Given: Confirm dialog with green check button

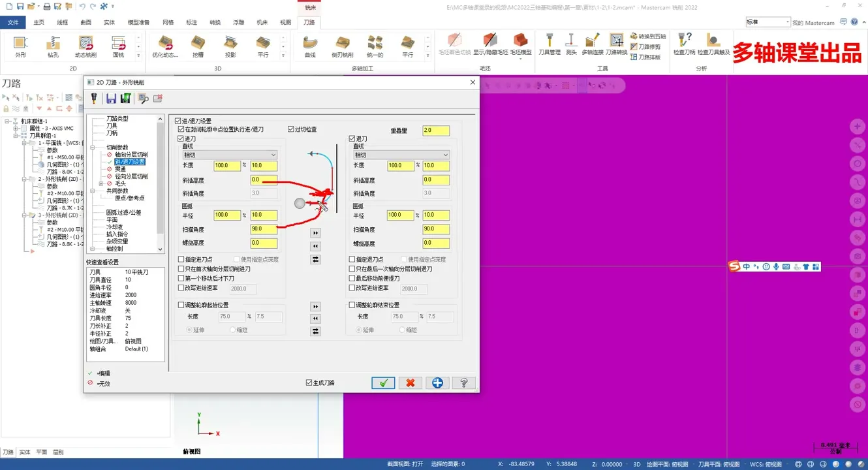Looking at the screenshot, I should (x=382, y=383).
